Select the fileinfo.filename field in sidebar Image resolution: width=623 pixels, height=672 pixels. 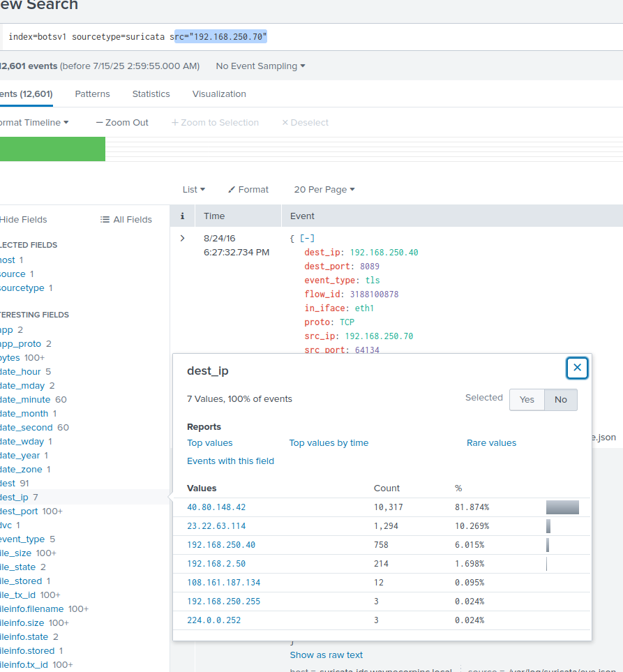31,609
